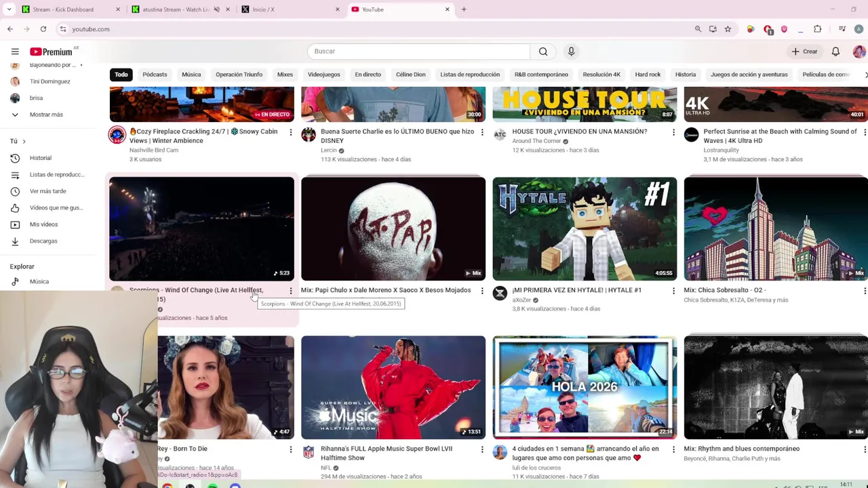This screenshot has height=488, width=868.
Task: Open the Tini Dominguez subscription
Action: pyautogui.click(x=50, y=81)
